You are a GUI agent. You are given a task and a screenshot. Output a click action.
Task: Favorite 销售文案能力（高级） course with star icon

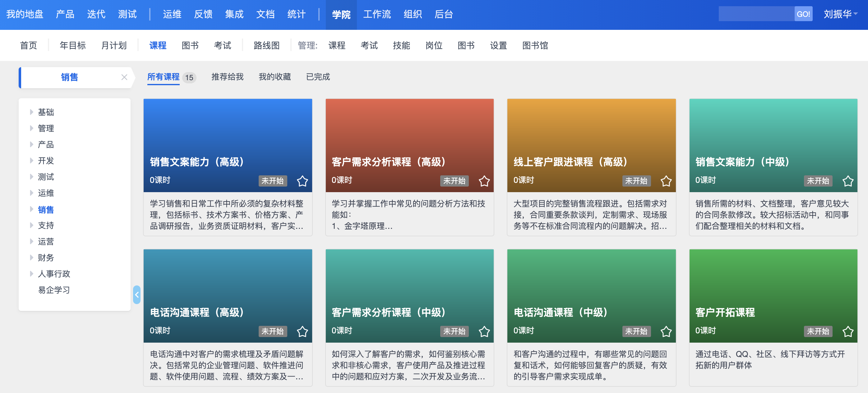coord(302,181)
